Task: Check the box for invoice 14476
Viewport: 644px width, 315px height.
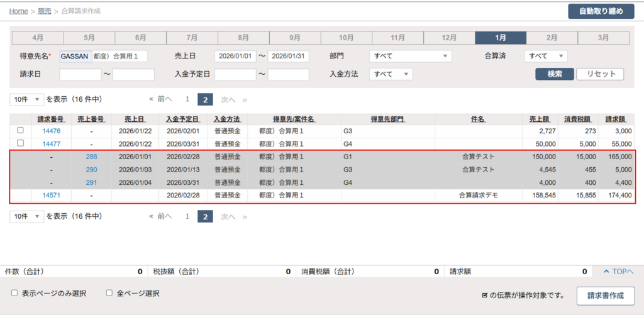Action: (20, 130)
